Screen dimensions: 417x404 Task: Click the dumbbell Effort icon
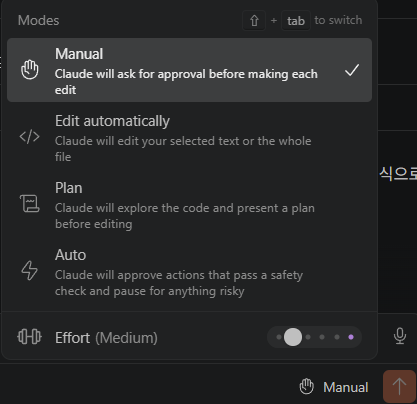29,337
